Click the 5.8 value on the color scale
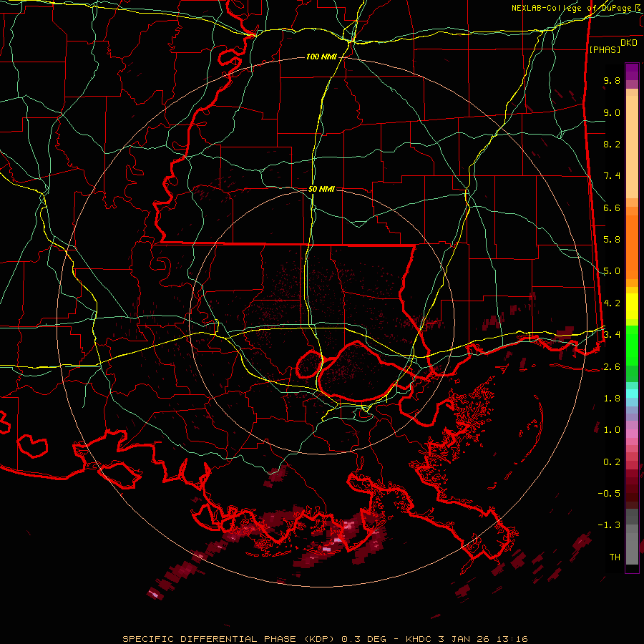644x644 pixels. pos(612,240)
